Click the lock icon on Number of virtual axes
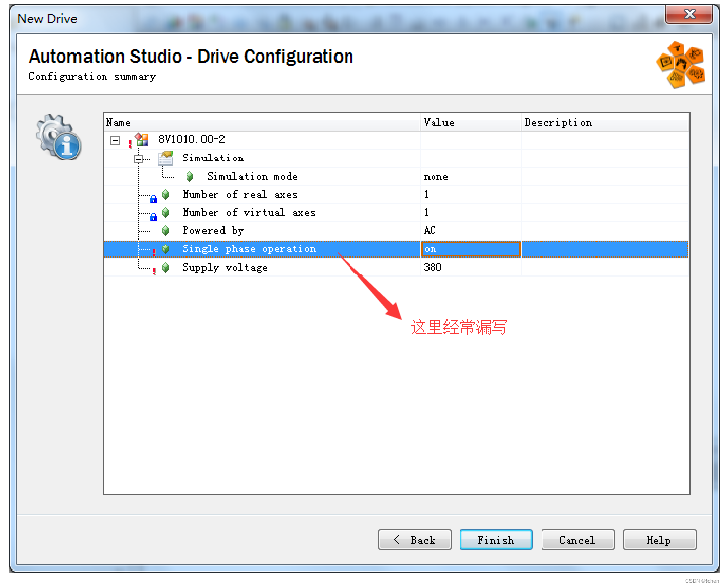Image resolution: width=727 pixels, height=588 pixels. coord(153,217)
